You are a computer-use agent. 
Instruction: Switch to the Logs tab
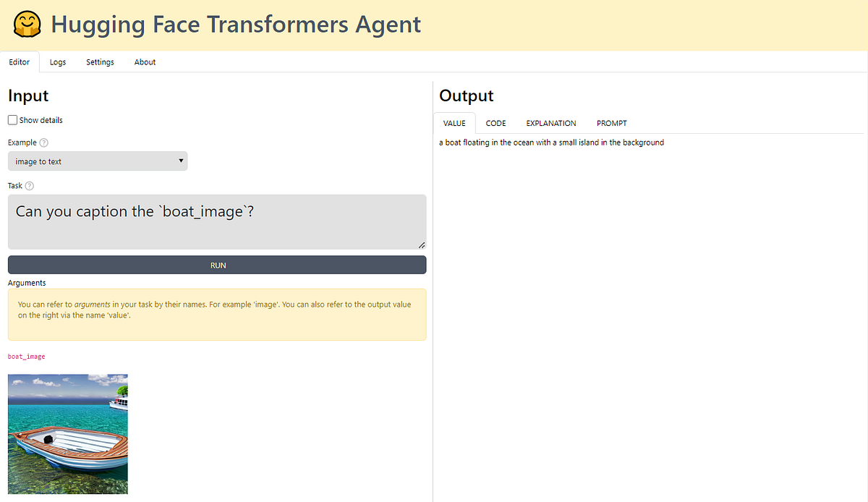pyautogui.click(x=57, y=62)
